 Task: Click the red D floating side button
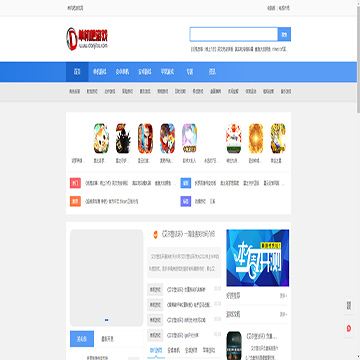[x=349, y=329]
